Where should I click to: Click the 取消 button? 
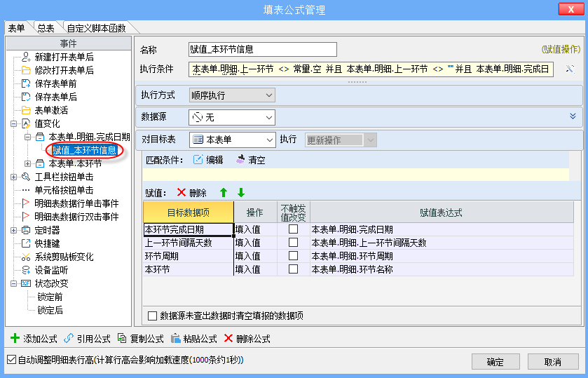pyautogui.click(x=552, y=361)
